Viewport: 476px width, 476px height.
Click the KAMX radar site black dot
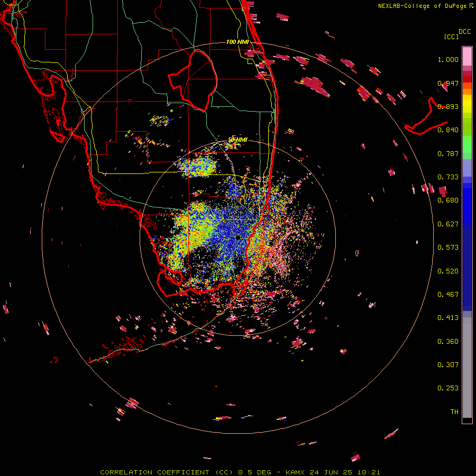coord(237,237)
